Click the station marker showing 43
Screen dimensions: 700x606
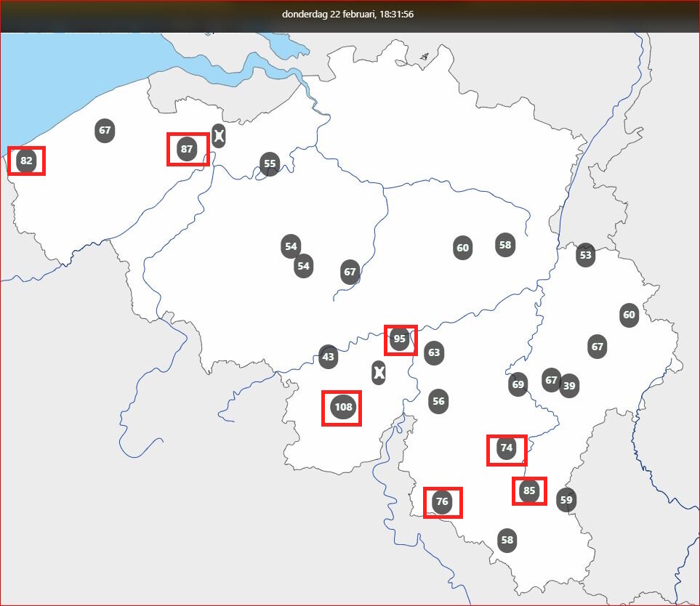[x=328, y=357]
